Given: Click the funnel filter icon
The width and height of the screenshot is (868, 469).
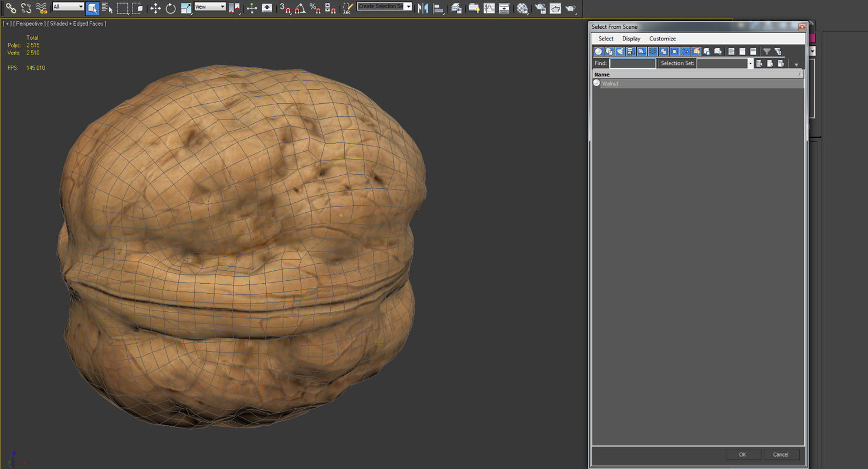Looking at the screenshot, I should [x=767, y=52].
